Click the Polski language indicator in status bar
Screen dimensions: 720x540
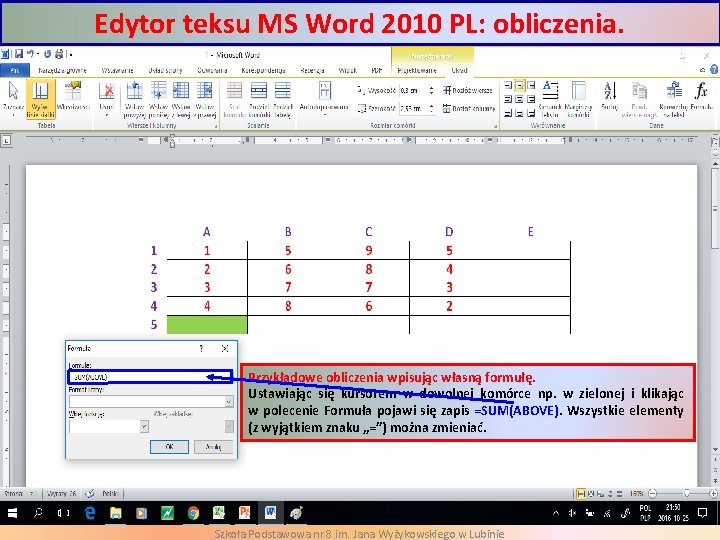[110, 494]
